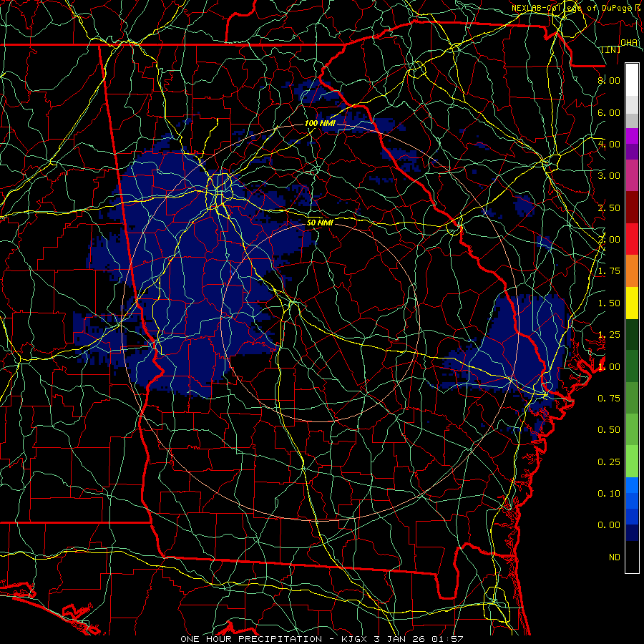This screenshot has height=644, width=644.
Task: Click the 0.10 legend value
Action: (609, 494)
